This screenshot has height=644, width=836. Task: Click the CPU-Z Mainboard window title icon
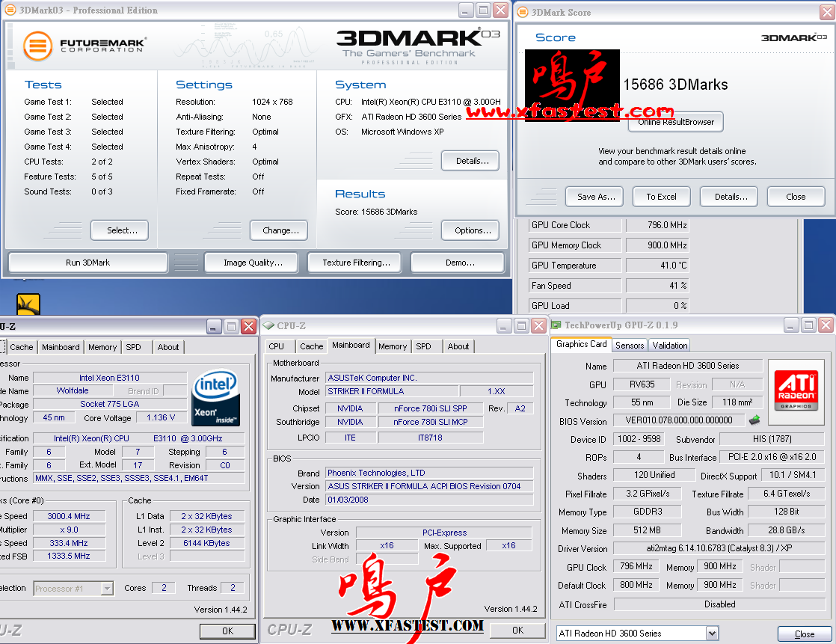point(269,325)
